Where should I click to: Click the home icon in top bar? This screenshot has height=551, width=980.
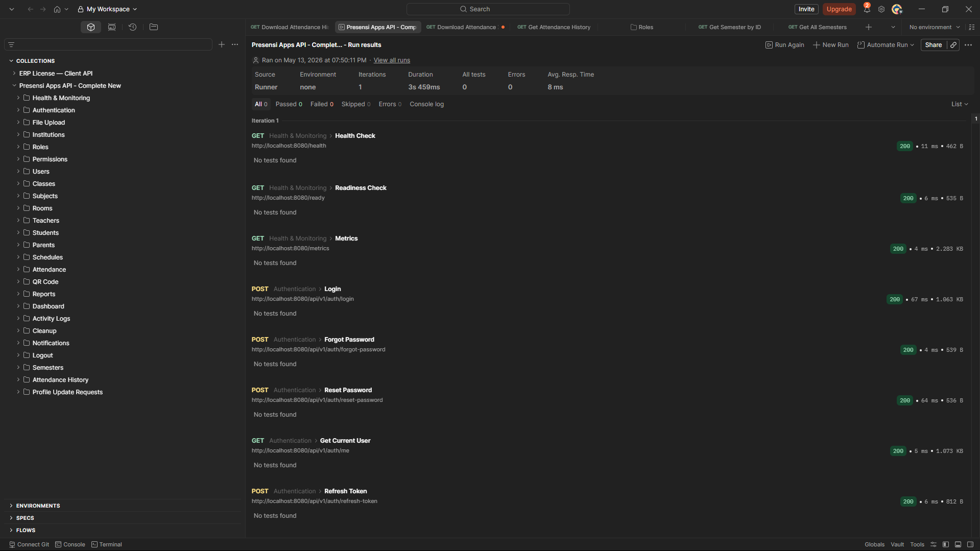[57, 9]
